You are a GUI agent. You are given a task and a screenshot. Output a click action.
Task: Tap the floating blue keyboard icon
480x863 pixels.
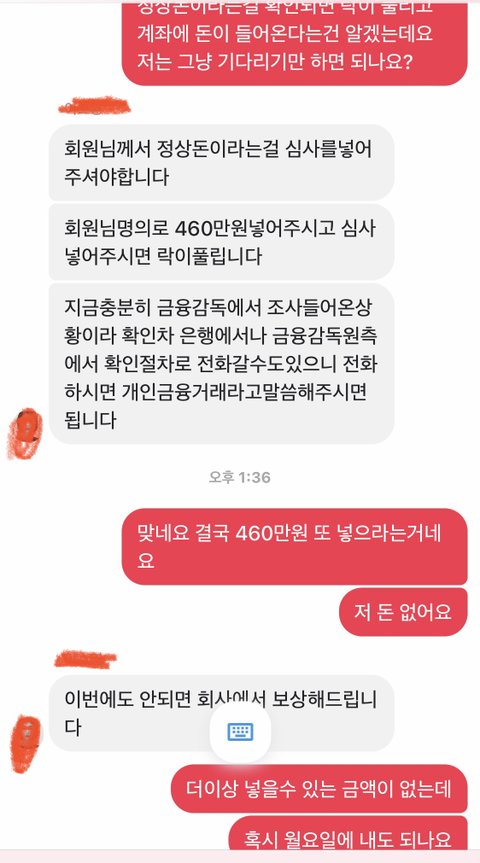[240, 732]
